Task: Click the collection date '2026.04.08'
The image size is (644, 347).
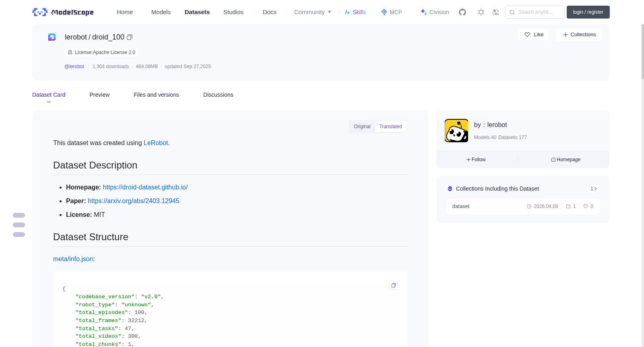Action: (x=546, y=206)
